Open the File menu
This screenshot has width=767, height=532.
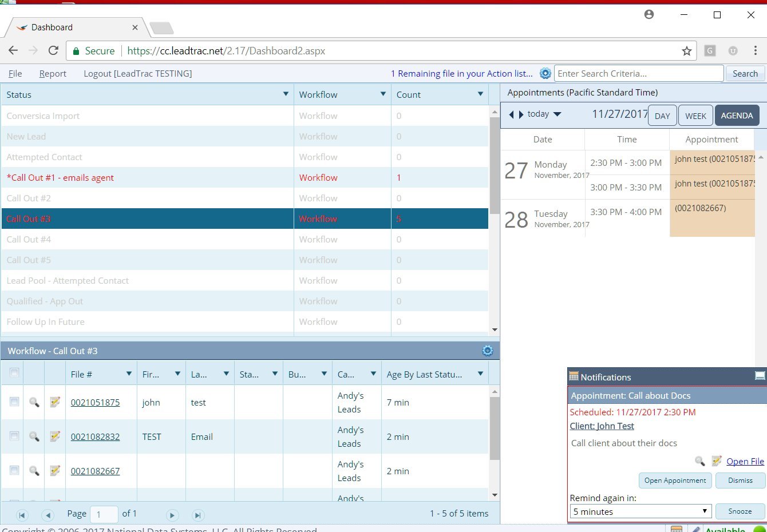pos(15,73)
